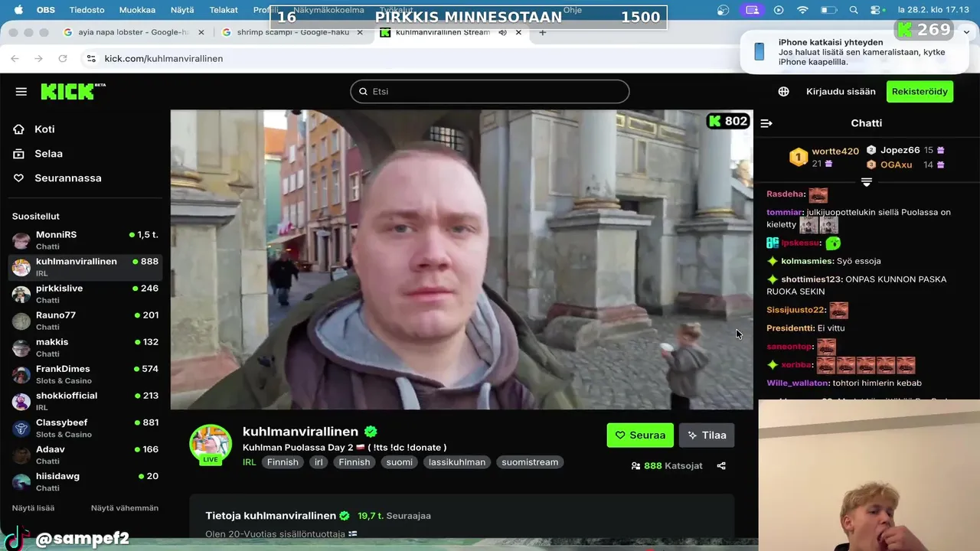Viewport: 980px width, 551px height.
Task: Select the suomi tag
Action: tap(399, 462)
